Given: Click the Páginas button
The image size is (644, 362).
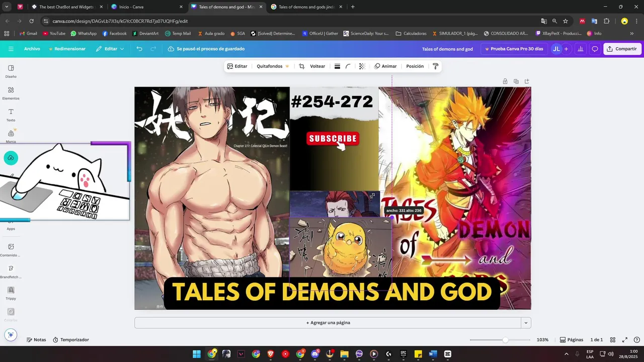Looking at the screenshot, I should 572,340.
